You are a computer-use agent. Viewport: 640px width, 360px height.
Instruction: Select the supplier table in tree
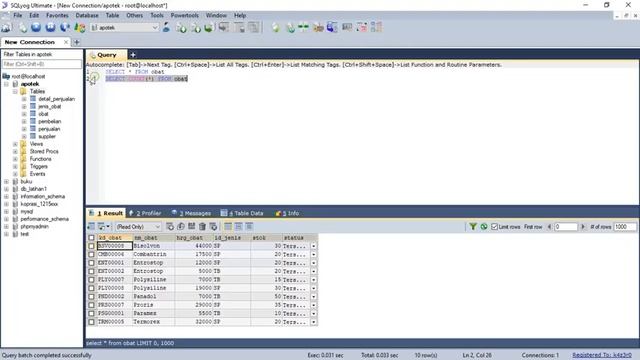[x=47, y=136]
